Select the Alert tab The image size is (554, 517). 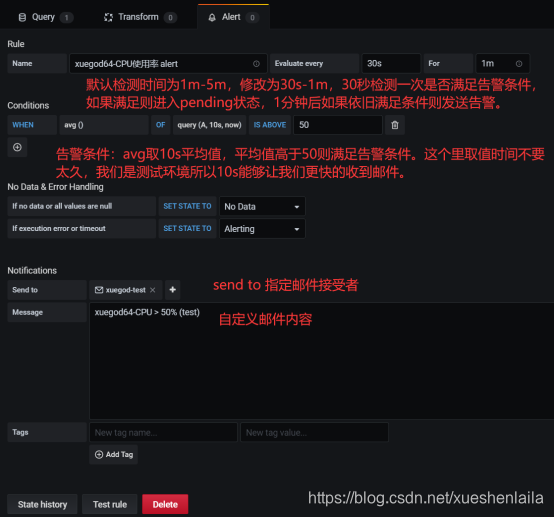point(234,17)
